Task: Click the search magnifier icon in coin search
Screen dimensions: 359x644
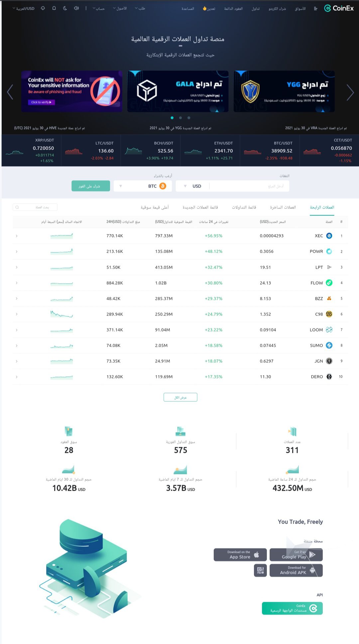Action: pos(17,207)
